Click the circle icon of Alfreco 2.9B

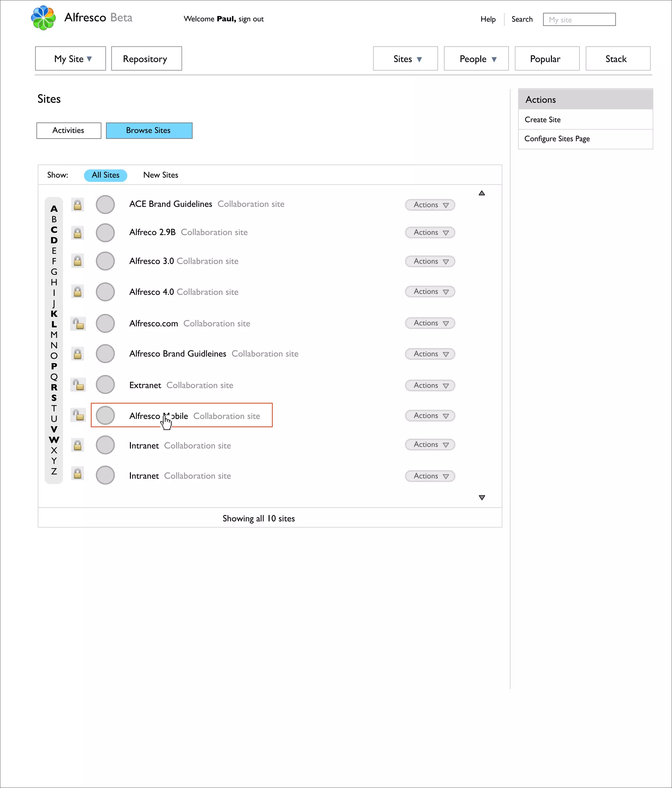tap(105, 233)
